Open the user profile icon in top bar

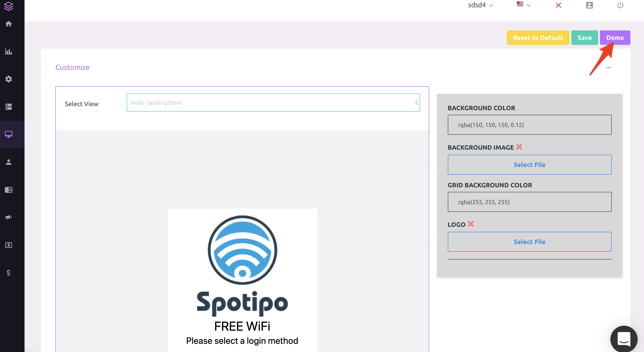coord(589,5)
